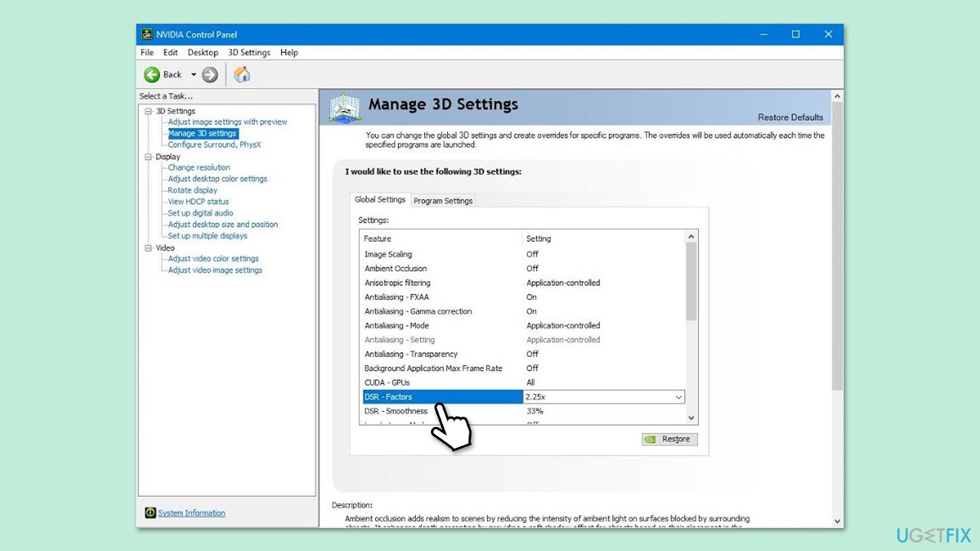Click the green Back arrow icon

[x=152, y=74]
